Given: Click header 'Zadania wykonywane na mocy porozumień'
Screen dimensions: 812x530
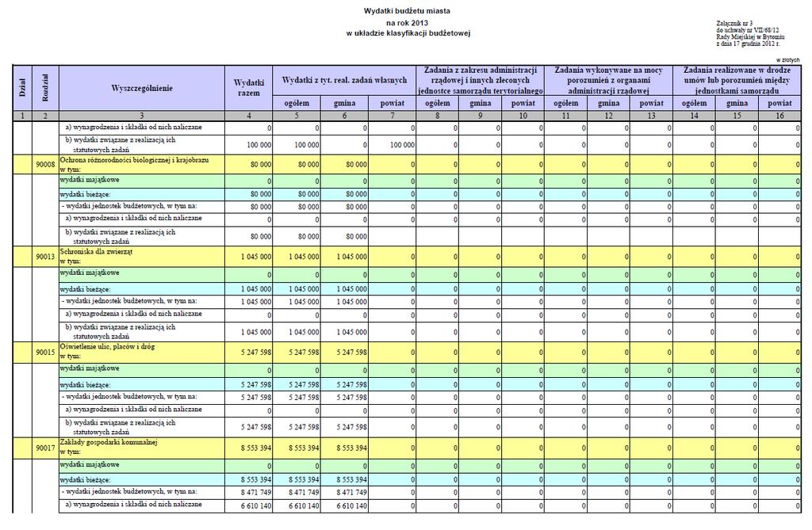Looking at the screenshot, I should tap(608, 80).
